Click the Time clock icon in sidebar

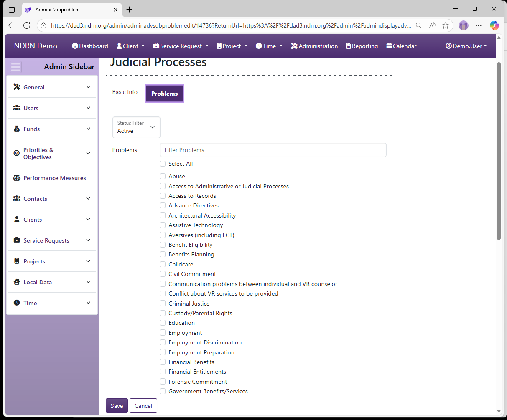pos(17,303)
